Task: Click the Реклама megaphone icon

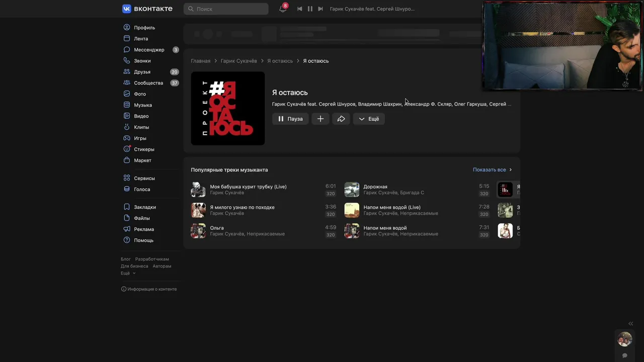Action: pos(127,229)
